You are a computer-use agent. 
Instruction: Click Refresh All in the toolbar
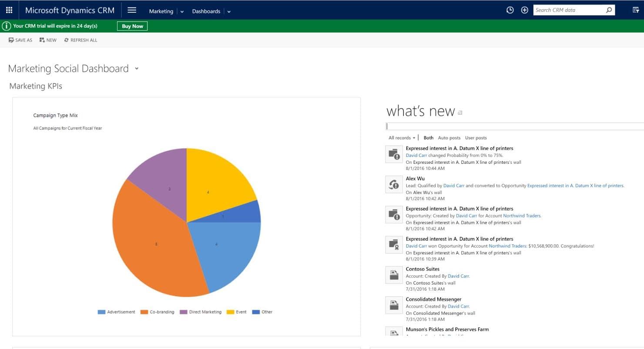80,40
